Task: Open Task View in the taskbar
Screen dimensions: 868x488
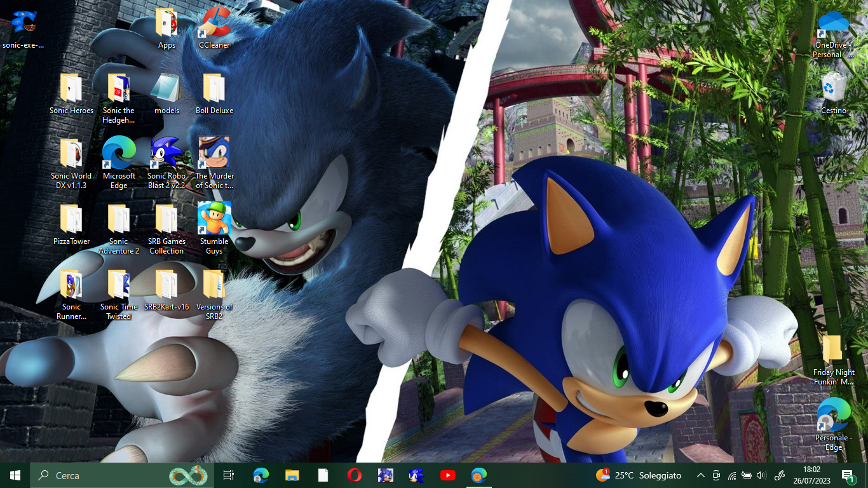Action: coord(229,475)
